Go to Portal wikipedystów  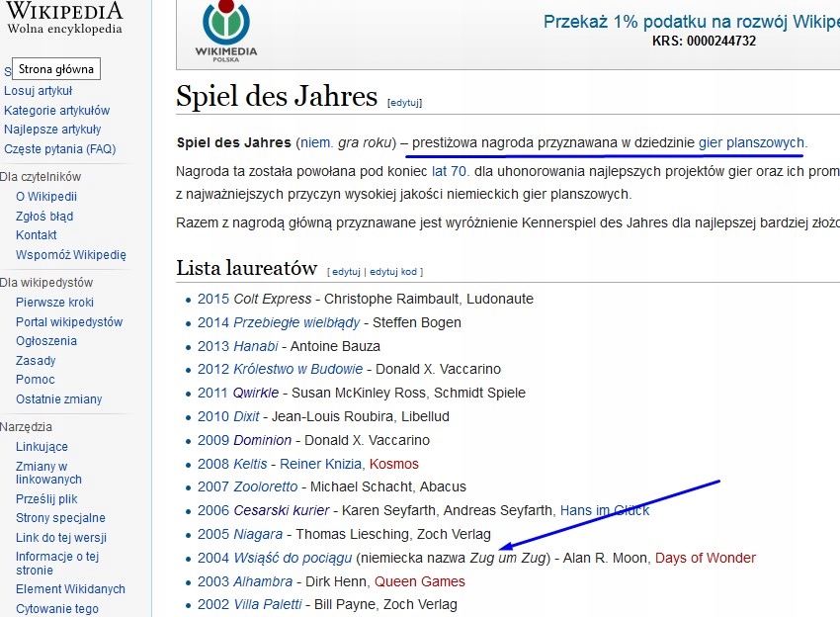tap(69, 321)
